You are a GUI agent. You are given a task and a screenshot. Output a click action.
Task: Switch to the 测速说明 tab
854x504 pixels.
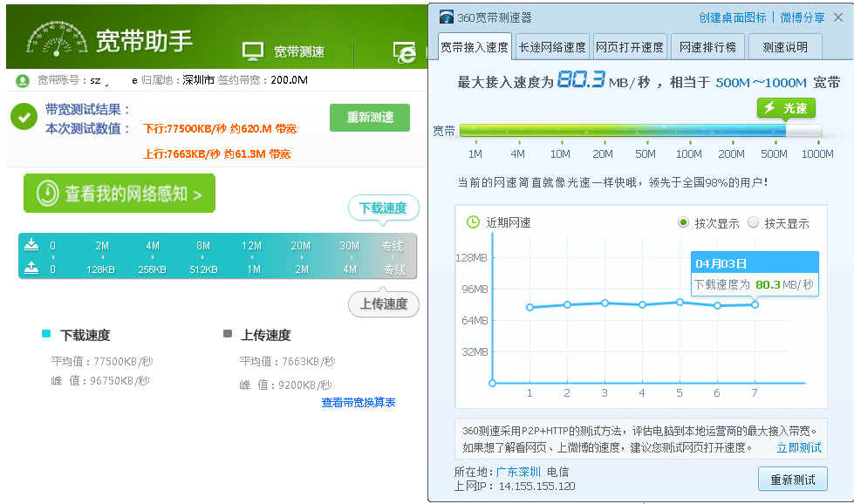click(x=785, y=47)
